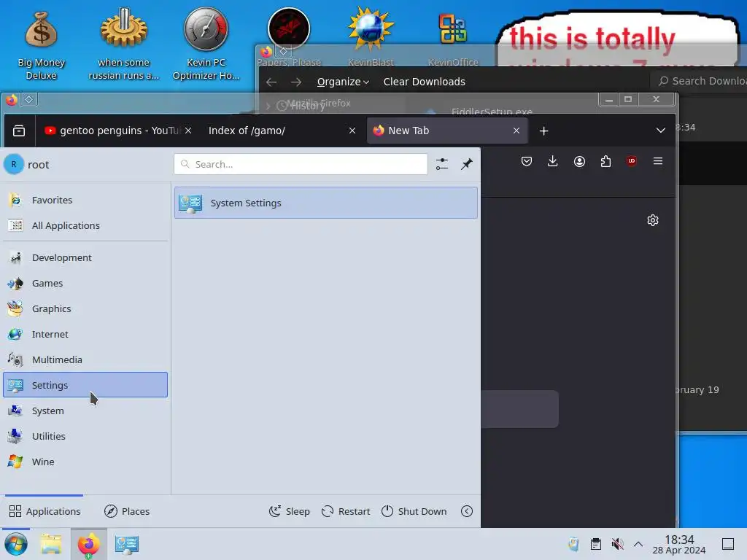Select the Settings category

click(85, 385)
